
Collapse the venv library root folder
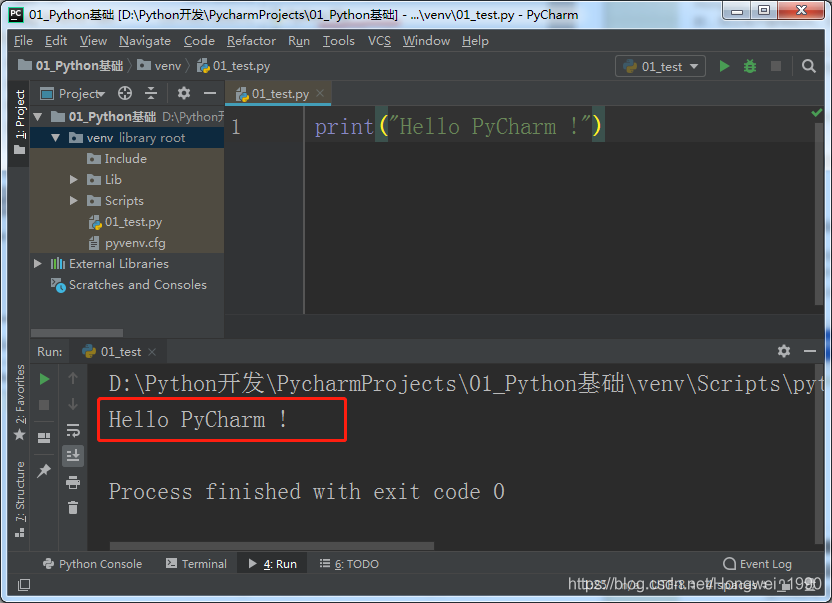pyautogui.click(x=56, y=138)
